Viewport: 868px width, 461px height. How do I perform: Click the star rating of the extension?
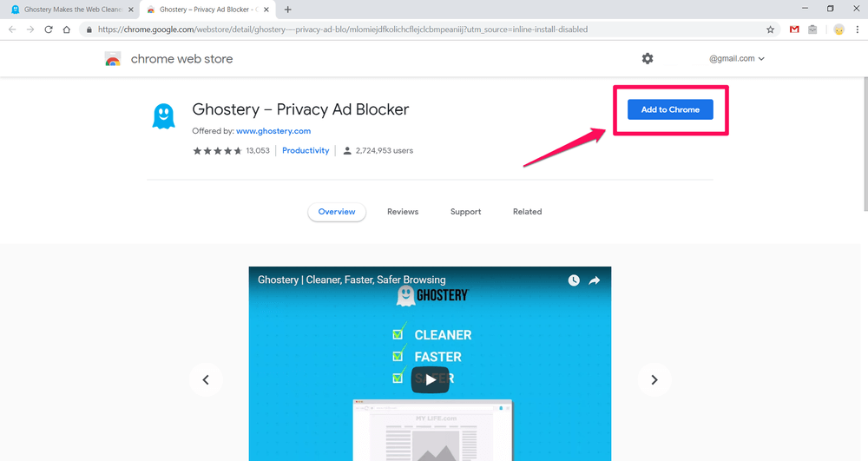click(x=217, y=150)
